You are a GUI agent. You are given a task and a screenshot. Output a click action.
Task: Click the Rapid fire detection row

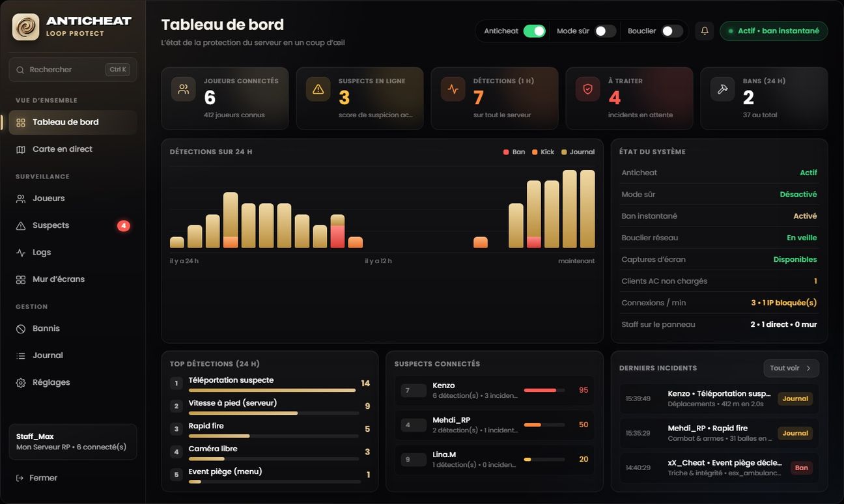pyautogui.click(x=270, y=429)
